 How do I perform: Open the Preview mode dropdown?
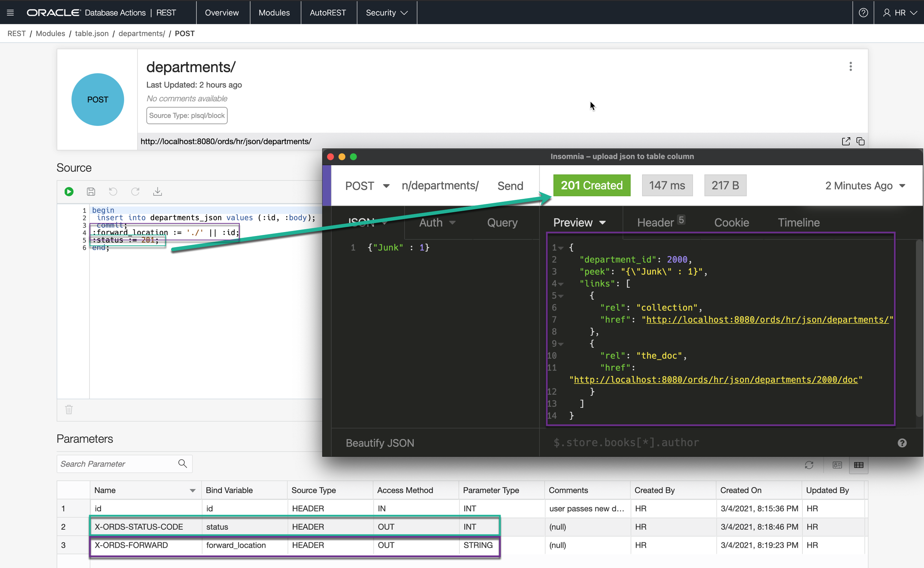[x=579, y=222]
